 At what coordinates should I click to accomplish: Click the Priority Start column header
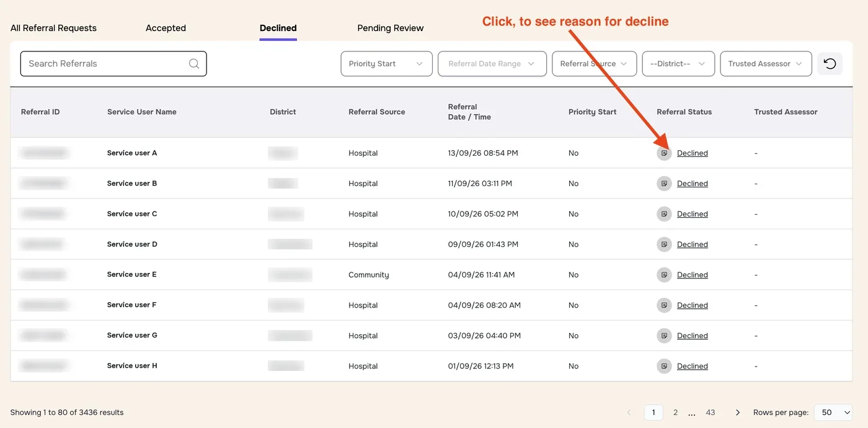pos(592,112)
